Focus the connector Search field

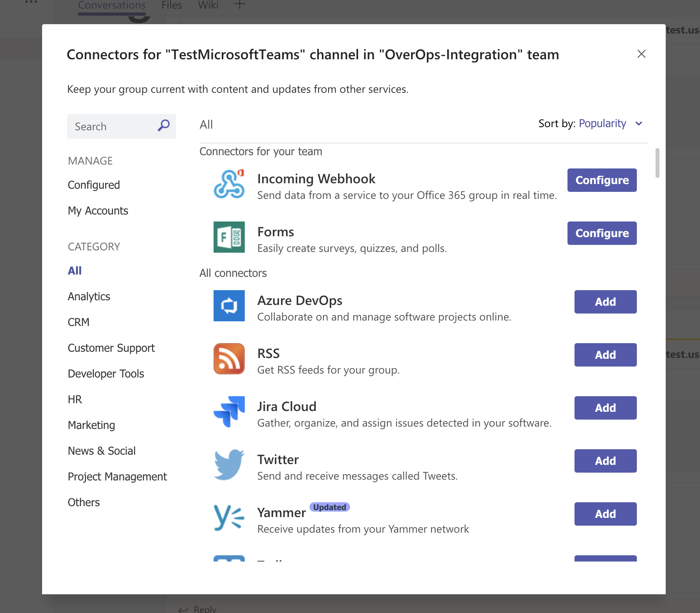coord(122,126)
